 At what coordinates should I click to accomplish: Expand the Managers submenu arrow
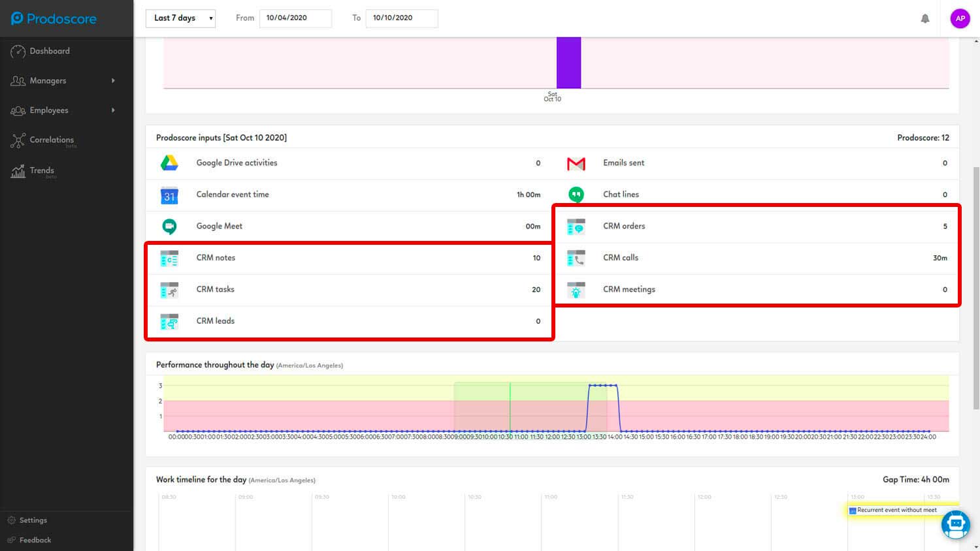pos(113,81)
